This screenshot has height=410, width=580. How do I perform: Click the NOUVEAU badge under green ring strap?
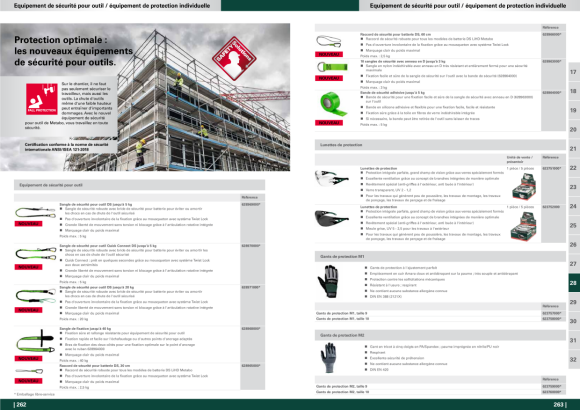pyautogui.click(x=329, y=78)
